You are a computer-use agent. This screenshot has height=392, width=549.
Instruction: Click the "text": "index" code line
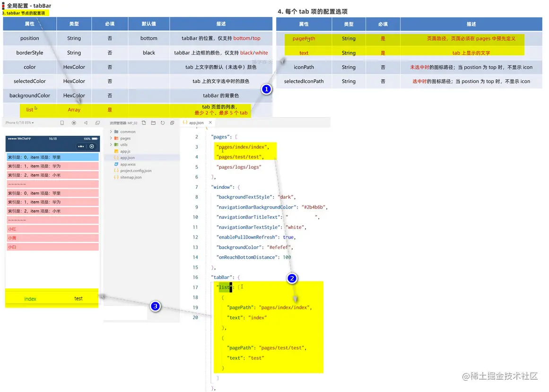click(247, 318)
